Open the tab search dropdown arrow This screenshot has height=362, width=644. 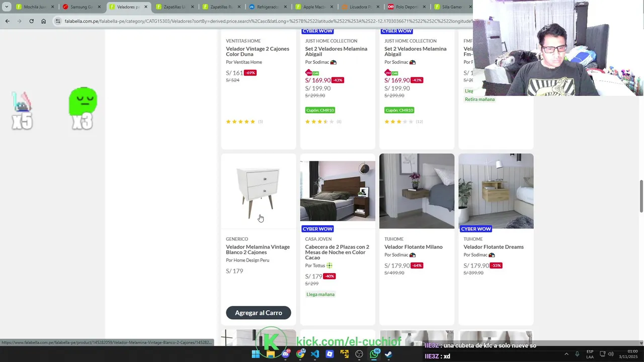pos(7,7)
